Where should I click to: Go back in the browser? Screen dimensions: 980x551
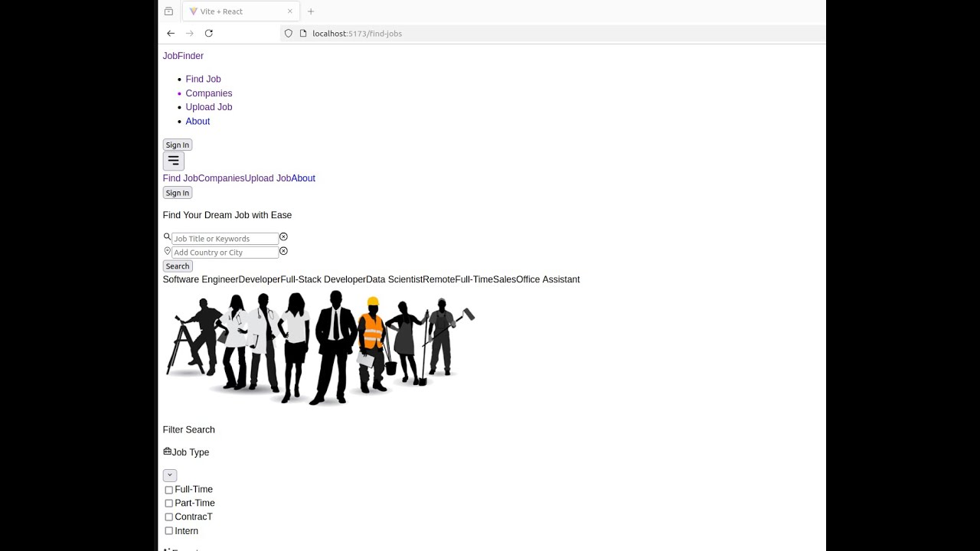coord(171,34)
